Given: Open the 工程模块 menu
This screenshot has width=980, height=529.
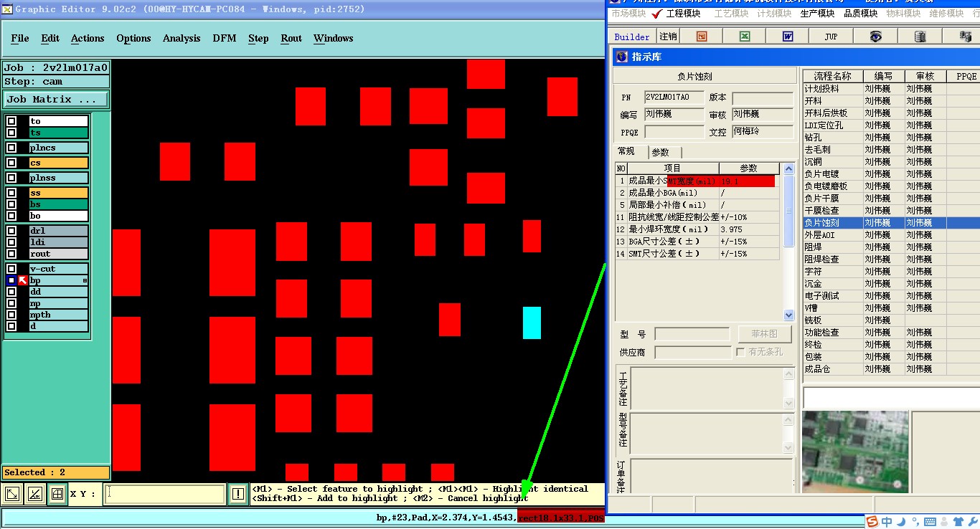Looking at the screenshot, I should (683, 14).
